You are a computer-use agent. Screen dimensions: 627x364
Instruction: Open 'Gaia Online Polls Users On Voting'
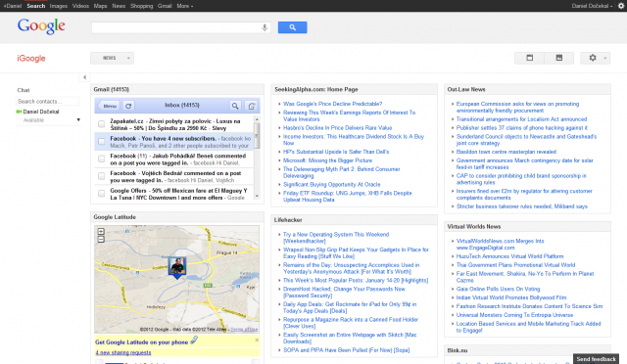(x=499, y=289)
